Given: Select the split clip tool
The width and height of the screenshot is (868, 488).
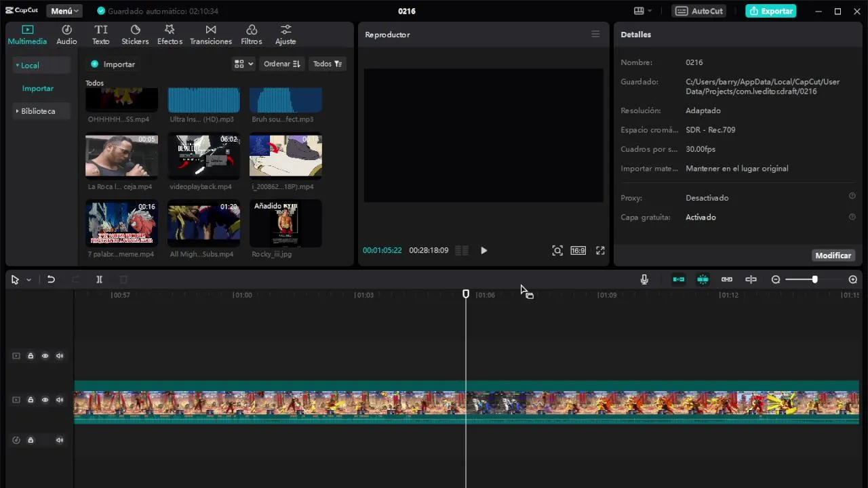Looking at the screenshot, I should [99, 279].
